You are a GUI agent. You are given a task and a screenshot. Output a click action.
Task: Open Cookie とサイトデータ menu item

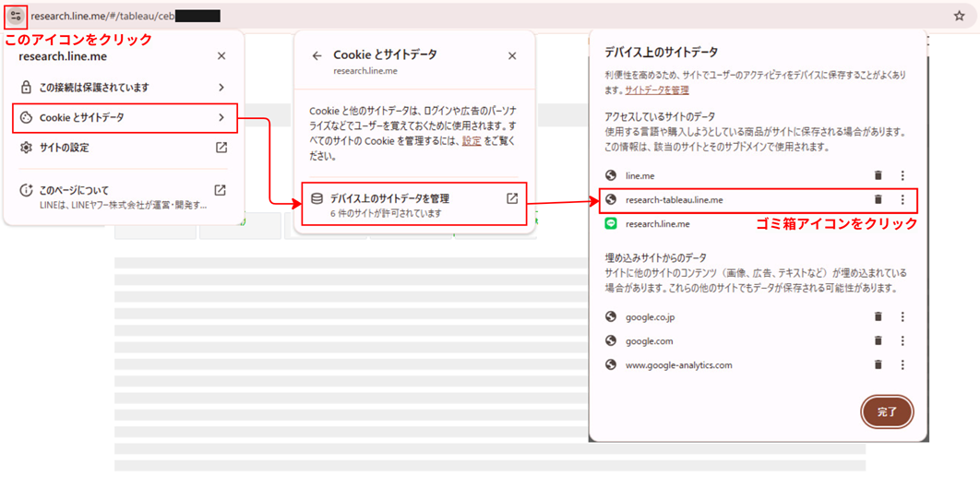tap(124, 117)
